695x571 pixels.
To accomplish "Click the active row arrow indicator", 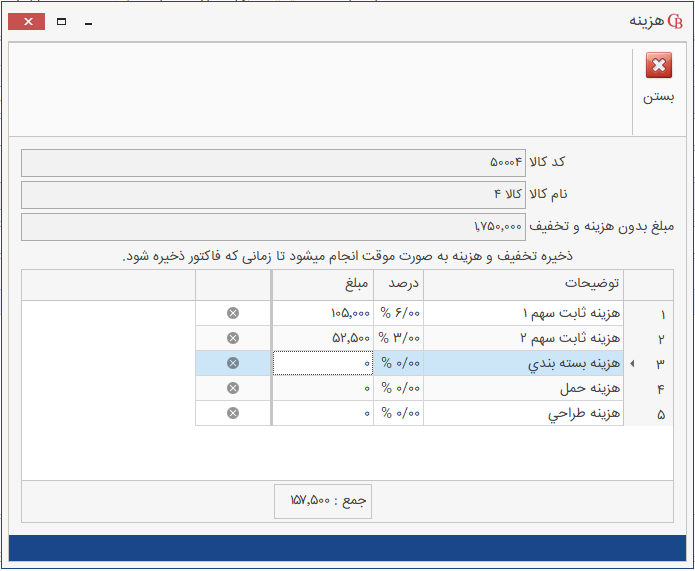I will pos(634,364).
